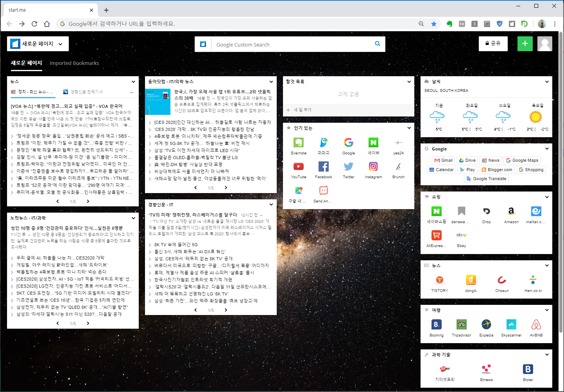This screenshot has height=392, width=564.
Task: Go to next page in 동아닷컴 feed
Action: (x=226, y=188)
